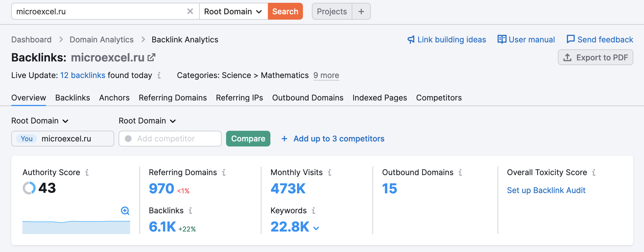Click info icon next to Live Update

(x=159, y=75)
